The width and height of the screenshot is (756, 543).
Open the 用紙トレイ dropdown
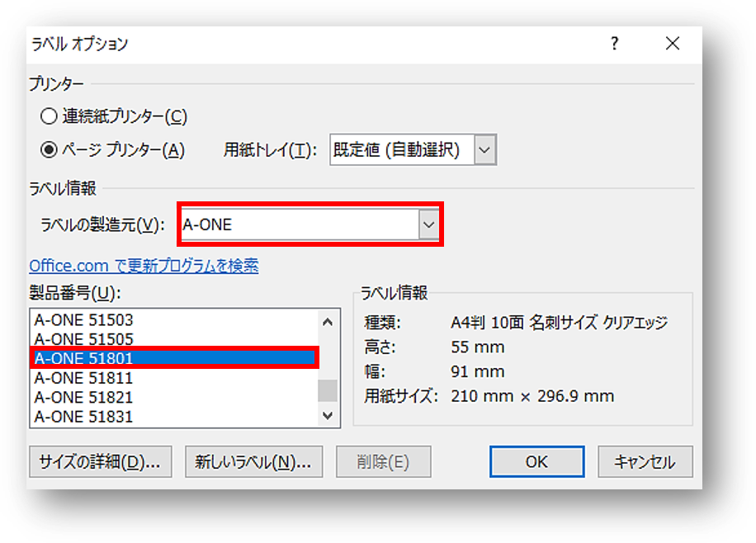coord(485,149)
